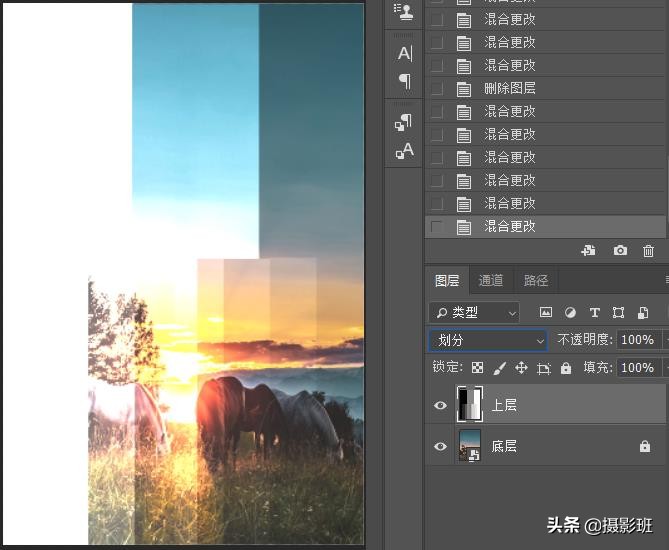Switch to the 路径 tab
This screenshot has width=669, height=550.
535,280
